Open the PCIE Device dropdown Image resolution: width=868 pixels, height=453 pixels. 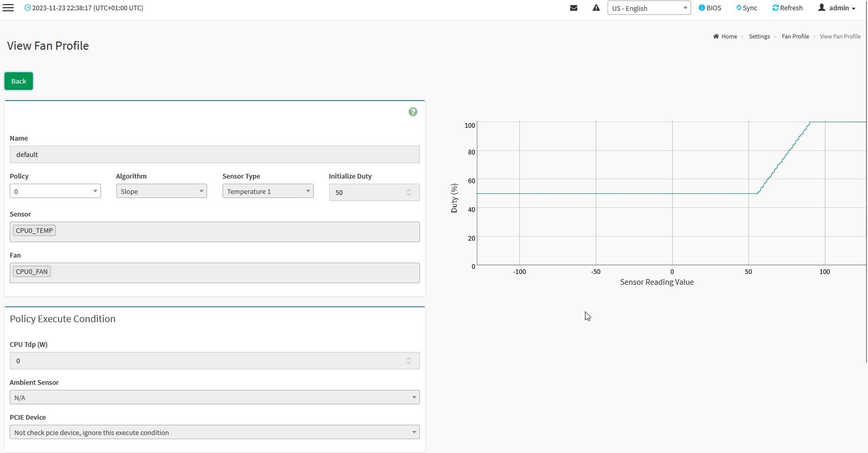click(214, 432)
